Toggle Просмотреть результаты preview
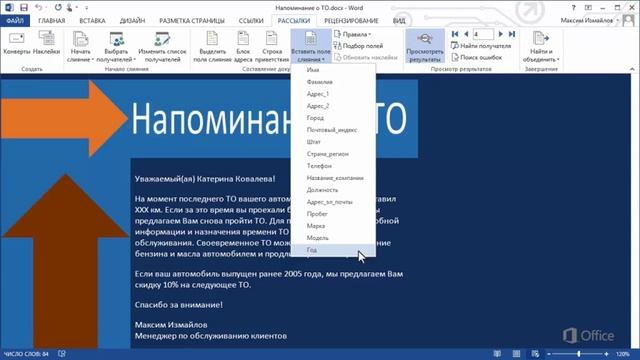 point(425,47)
